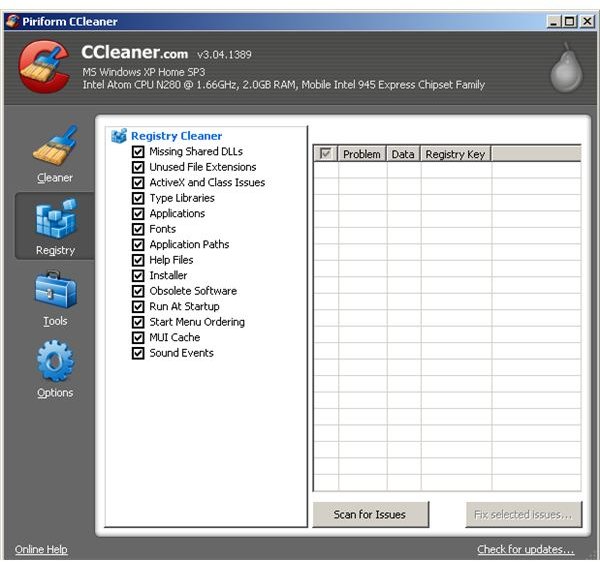Uncheck Missing Shared DLLs
Screen dimensions: 600x562
click(x=138, y=151)
